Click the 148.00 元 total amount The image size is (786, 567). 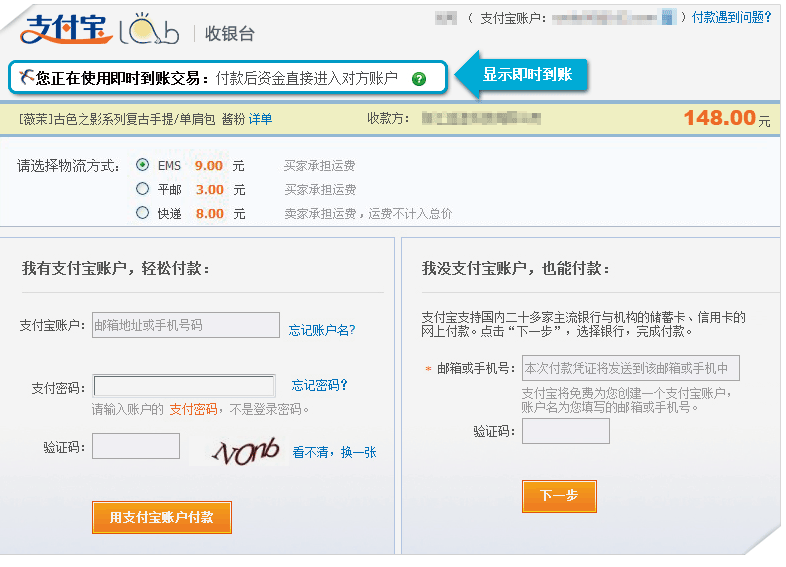coord(727,118)
